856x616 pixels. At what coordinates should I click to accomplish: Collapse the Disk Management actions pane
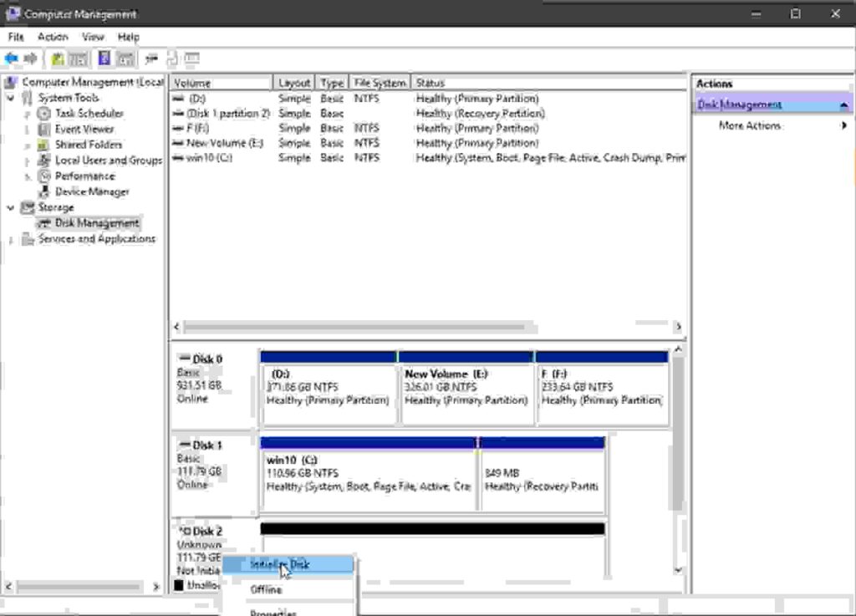coord(844,104)
